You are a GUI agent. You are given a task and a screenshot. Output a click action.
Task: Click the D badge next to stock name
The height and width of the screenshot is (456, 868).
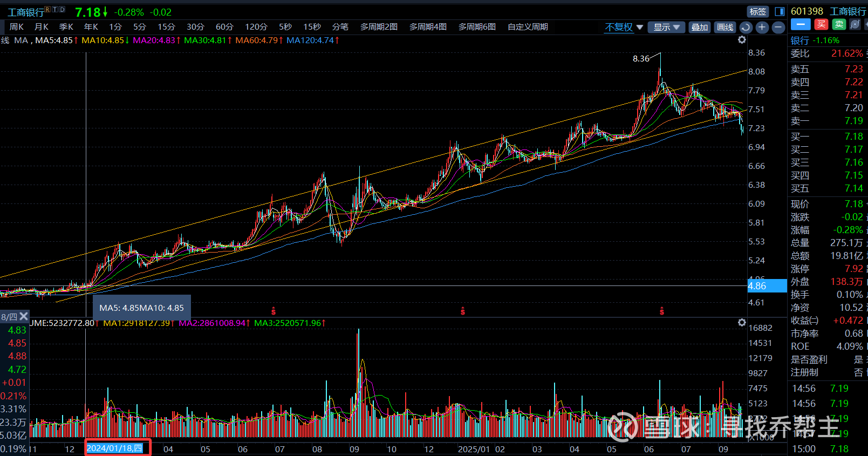coord(62,9)
